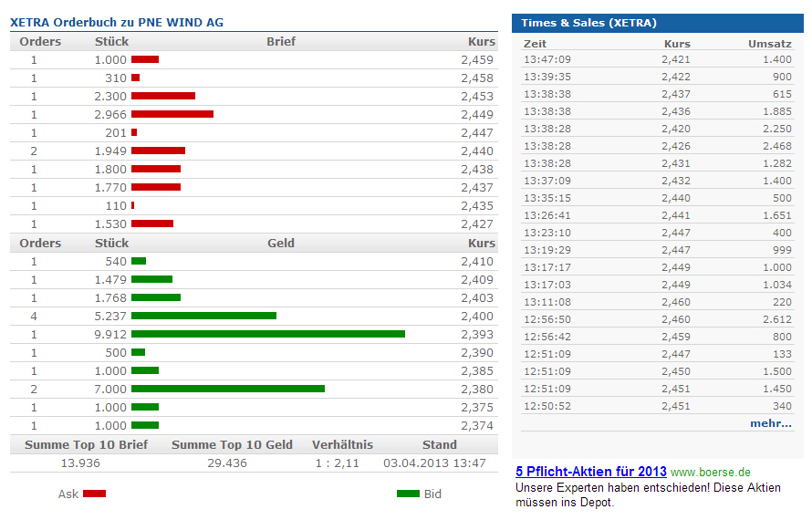Click the Verhältnis value 1 : 2,11
Screen dimensions: 812x520
pyautogui.click(x=338, y=463)
